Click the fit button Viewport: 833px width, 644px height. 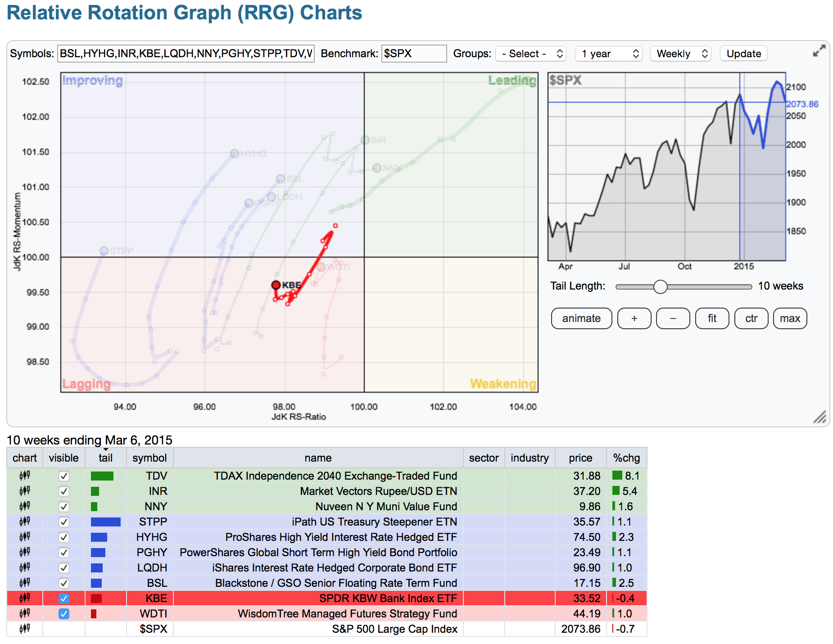[712, 318]
